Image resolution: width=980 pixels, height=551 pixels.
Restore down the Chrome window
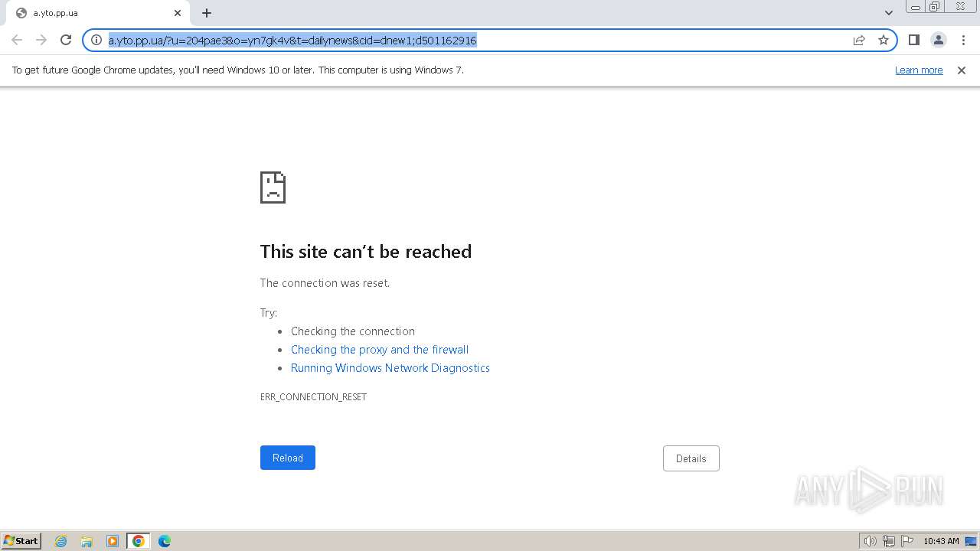click(935, 6)
